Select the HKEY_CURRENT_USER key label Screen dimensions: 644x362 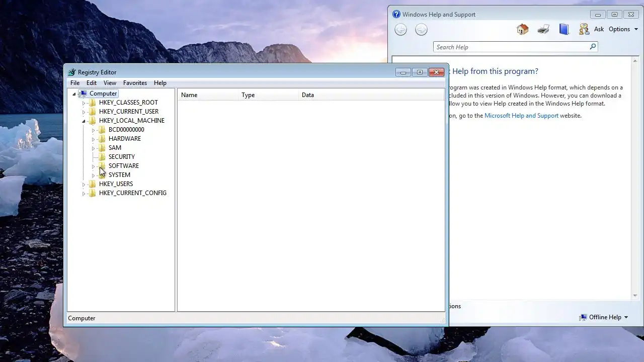pyautogui.click(x=129, y=112)
